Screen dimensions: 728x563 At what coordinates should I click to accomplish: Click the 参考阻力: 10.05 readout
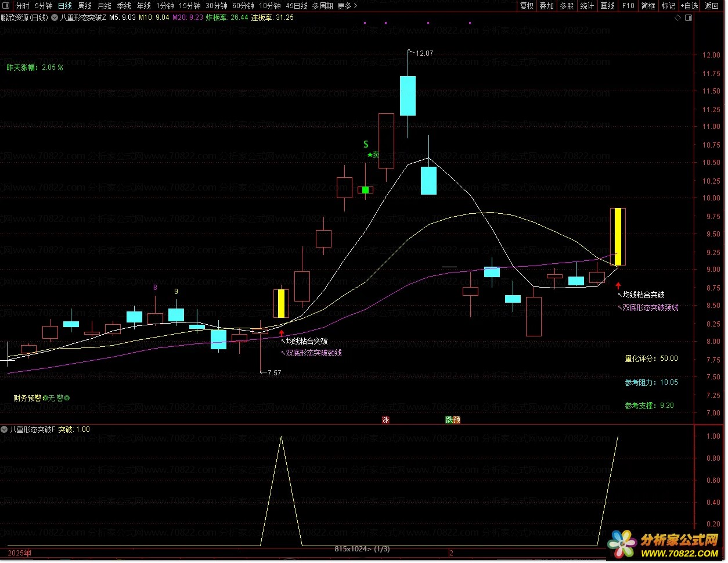(651, 382)
